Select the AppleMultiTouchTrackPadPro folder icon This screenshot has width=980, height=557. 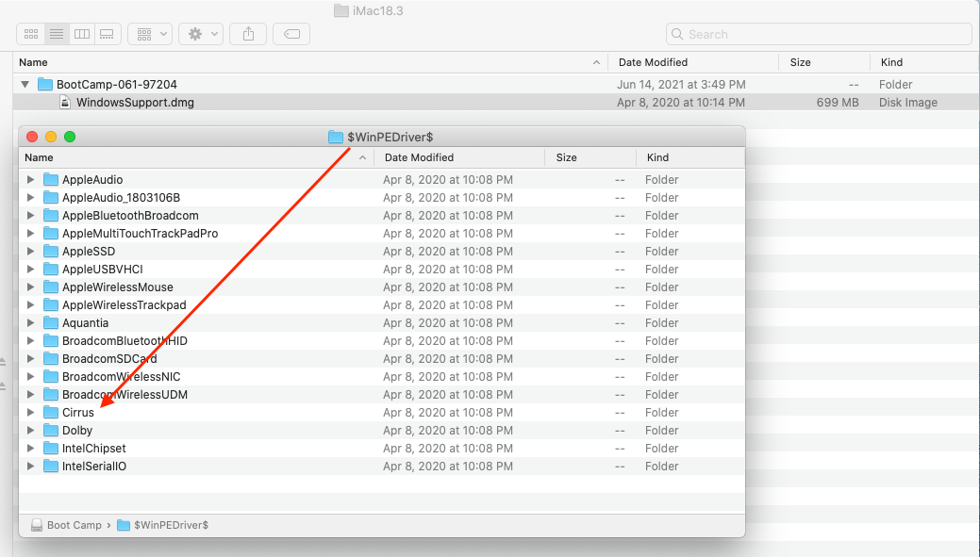[51, 234]
